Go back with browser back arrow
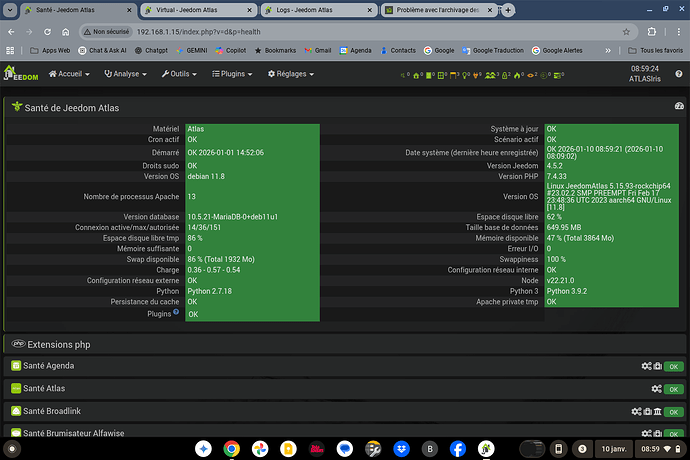Image resolution: width=690 pixels, height=460 pixels. pyautogui.click(x=11, y=32)
